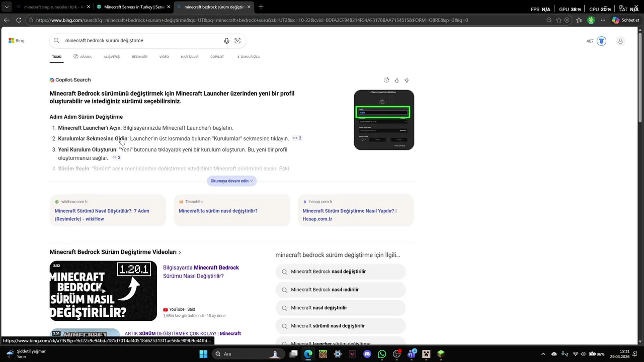
Task: Click the microphone voice search icon
Action: 226,41
